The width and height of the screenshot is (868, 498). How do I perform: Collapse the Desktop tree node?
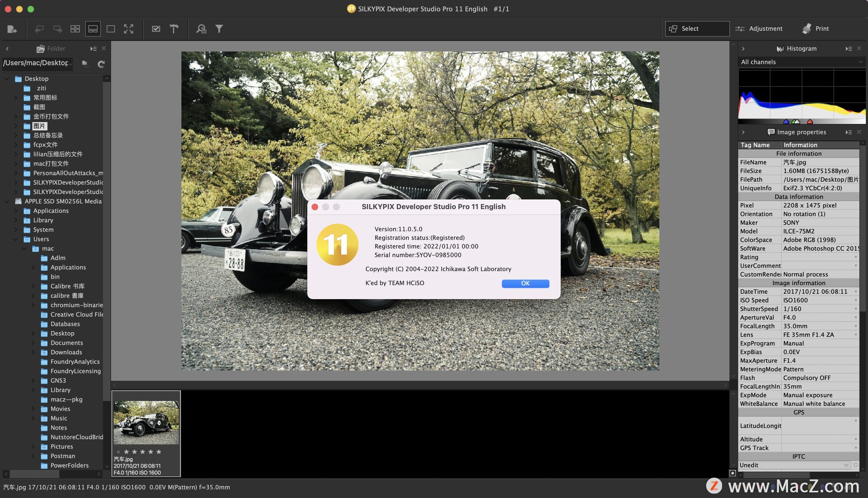7,79
